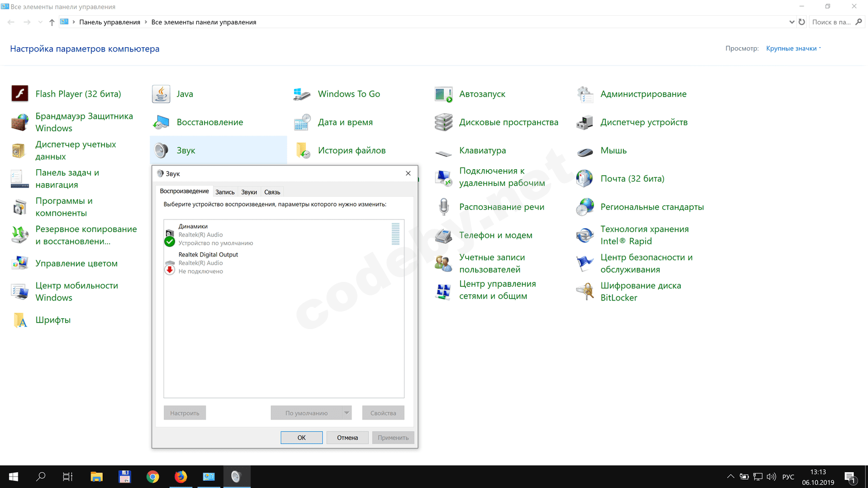Expand the address bar history dropdown

point(792,22)
